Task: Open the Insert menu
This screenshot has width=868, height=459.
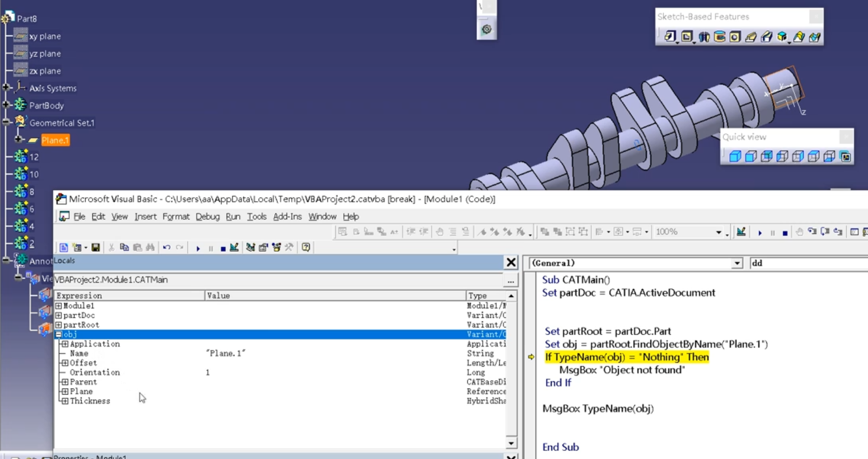Action: (146, 217)
